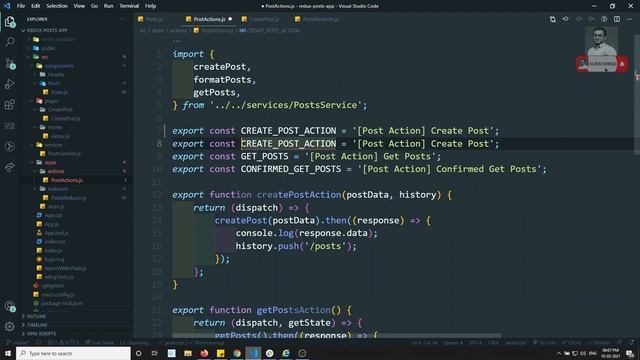Open CreatePost.js file in Explorer
The height and width of the screenshot is (360, 640).
65,118
